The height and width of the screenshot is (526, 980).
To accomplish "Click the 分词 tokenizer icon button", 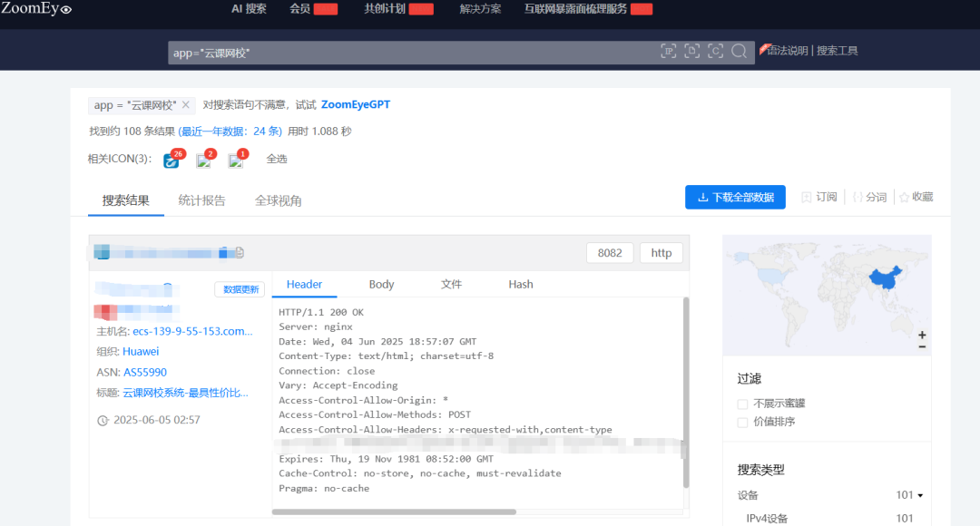I will (869, 198).
